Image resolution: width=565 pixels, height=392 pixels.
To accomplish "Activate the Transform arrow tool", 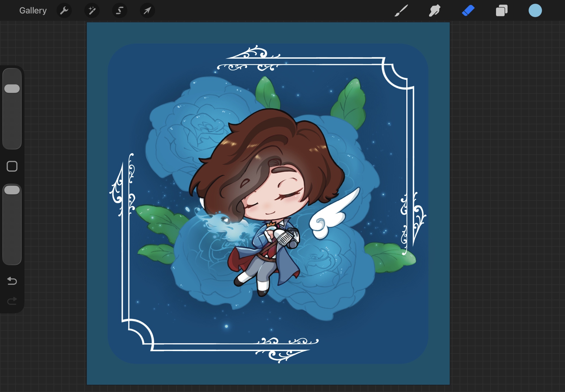I will click(x=147, y=11).
